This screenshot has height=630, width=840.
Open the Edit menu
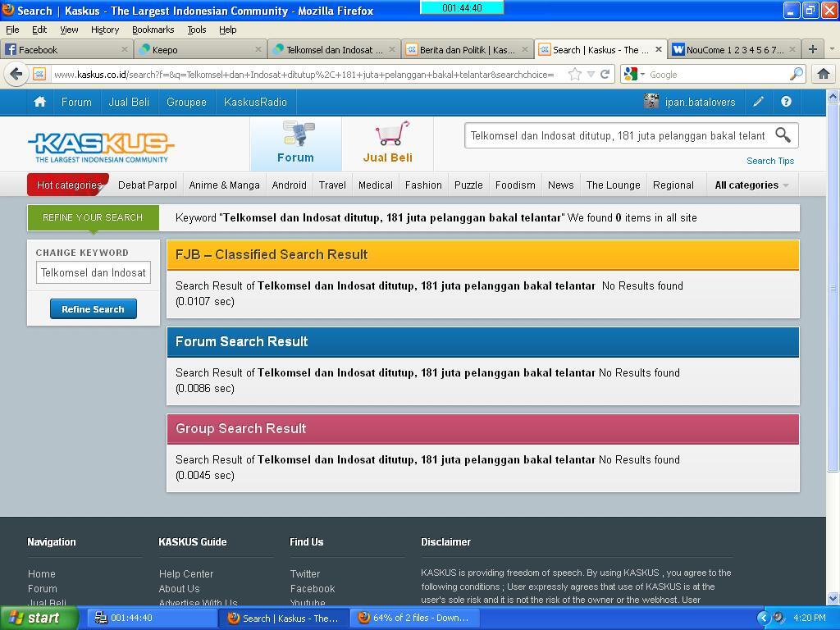[x=39, y=30]
